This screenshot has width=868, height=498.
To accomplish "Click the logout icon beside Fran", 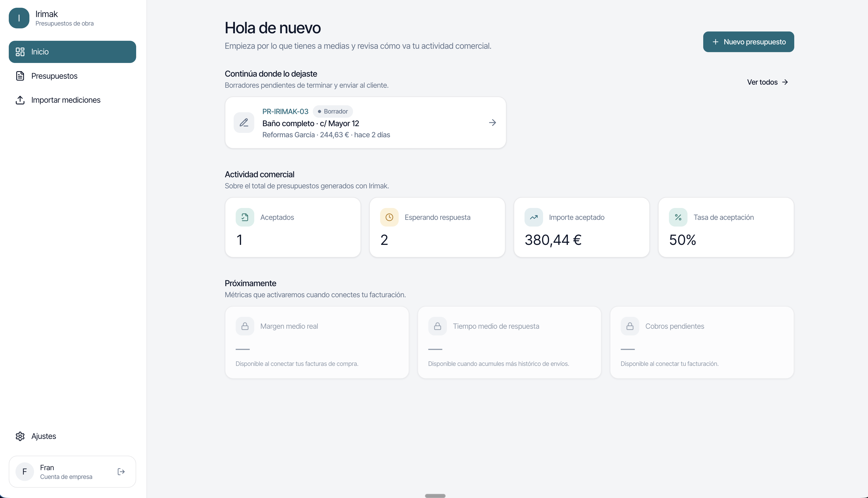I will point(121,472).
